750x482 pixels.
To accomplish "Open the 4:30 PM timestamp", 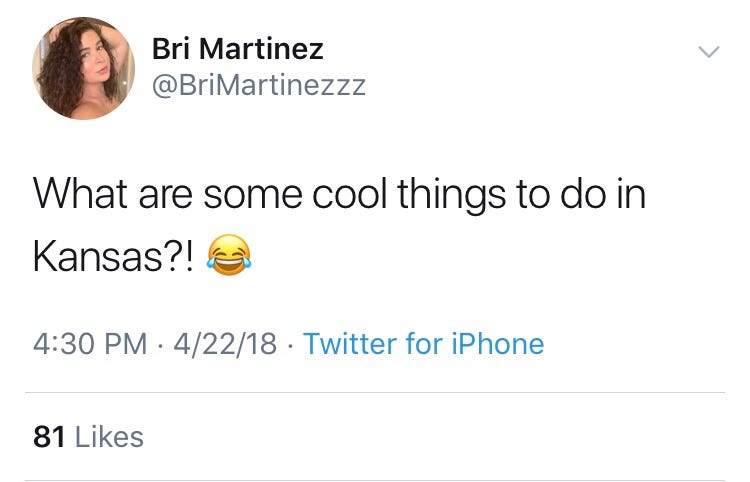I will 90,344.
